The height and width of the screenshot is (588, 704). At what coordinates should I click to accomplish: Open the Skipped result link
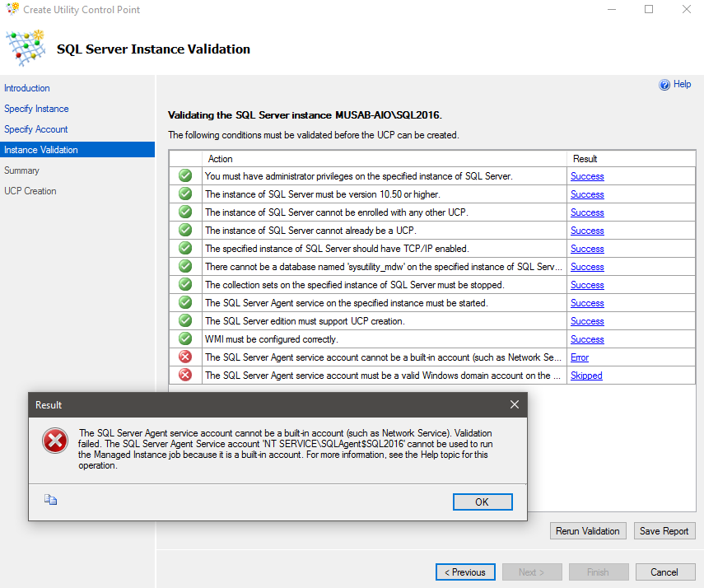coord(586,376)
